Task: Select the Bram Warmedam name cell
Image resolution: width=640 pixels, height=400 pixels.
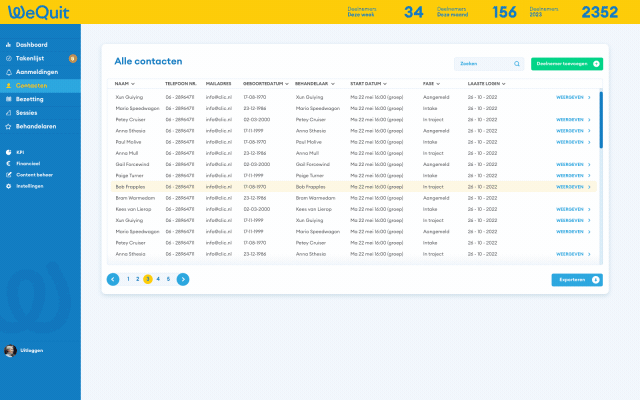Action: (x=135, y=198)
